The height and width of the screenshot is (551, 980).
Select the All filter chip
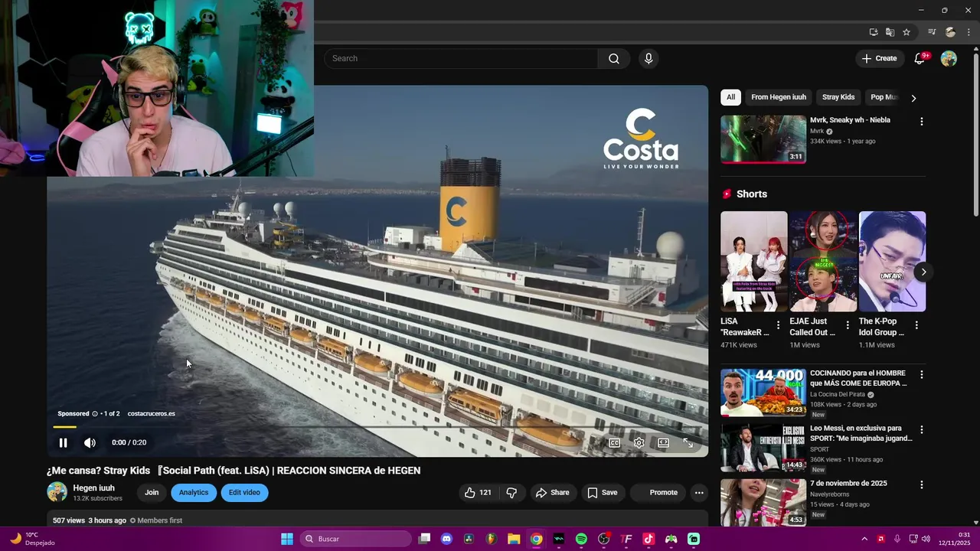(730, 97)
